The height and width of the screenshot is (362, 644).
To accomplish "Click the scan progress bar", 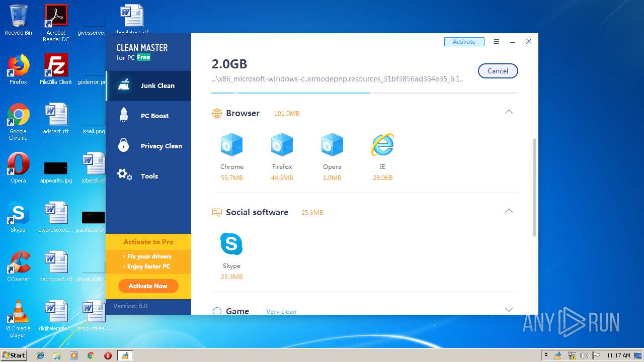I will (364, 93).
